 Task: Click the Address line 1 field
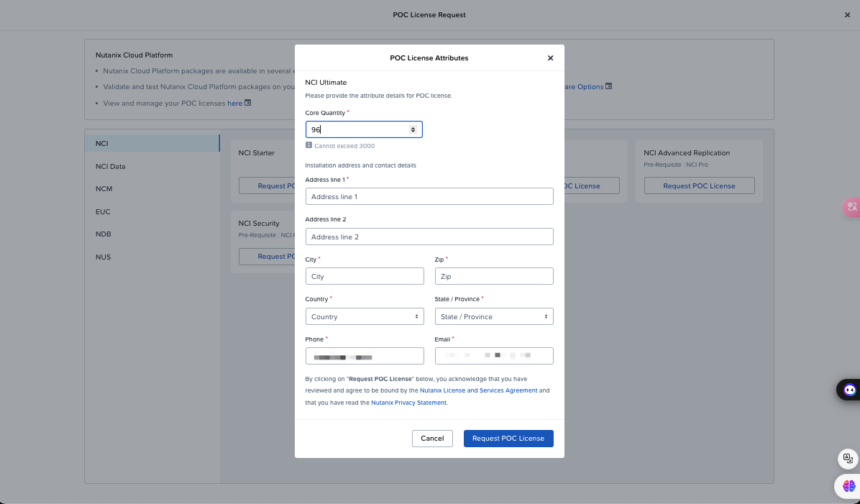[429, 196]
